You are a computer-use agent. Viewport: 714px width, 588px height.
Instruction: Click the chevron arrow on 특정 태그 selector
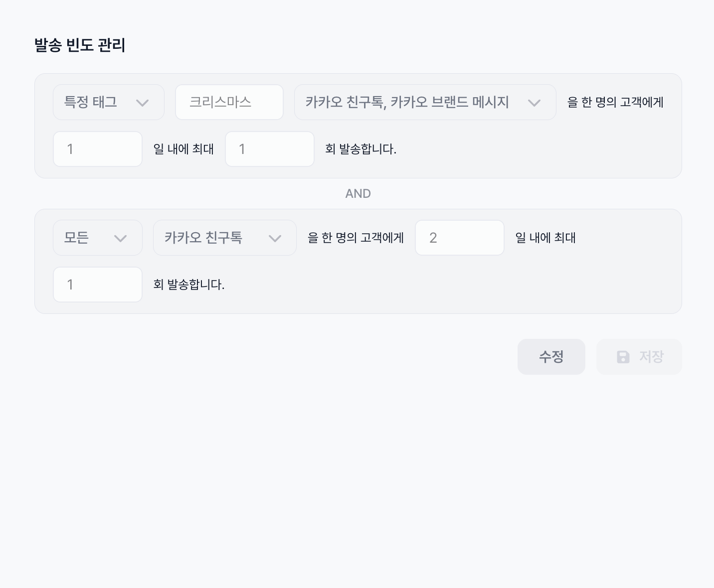pyautogui.click(x=143, y=103)
